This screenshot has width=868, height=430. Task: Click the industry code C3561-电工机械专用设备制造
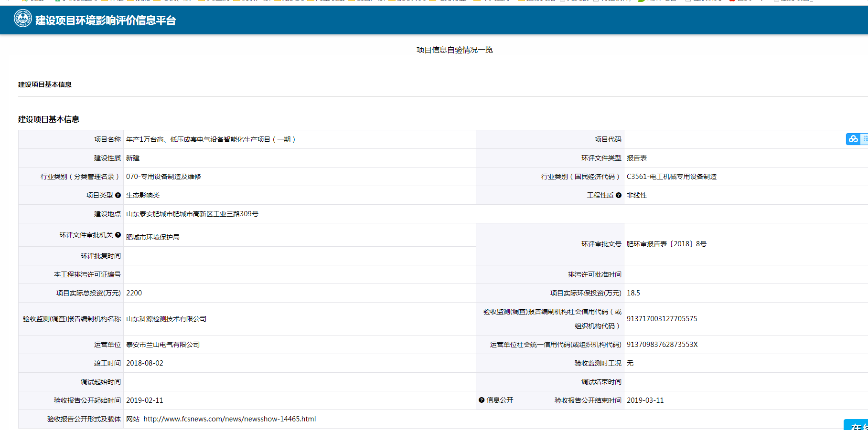point(671,177)
